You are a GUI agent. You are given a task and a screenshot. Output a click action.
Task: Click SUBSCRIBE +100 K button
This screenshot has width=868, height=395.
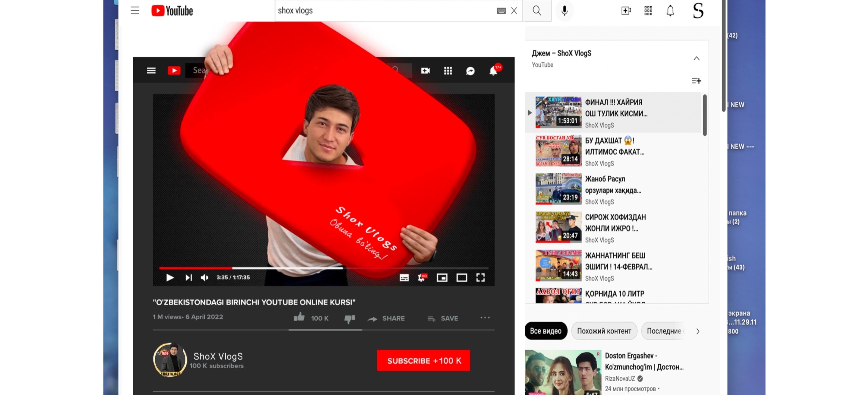[x=423, y=361]
